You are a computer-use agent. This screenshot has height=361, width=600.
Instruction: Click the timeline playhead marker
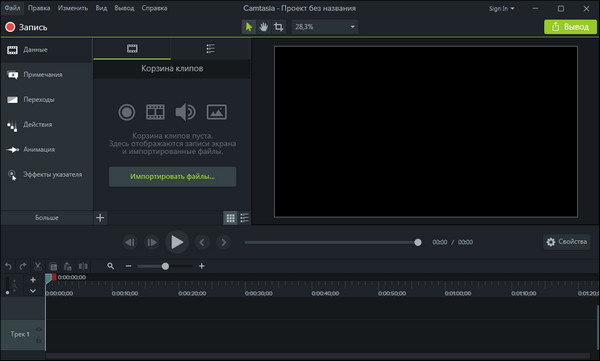pyautogui.click(x=50, y=278)
